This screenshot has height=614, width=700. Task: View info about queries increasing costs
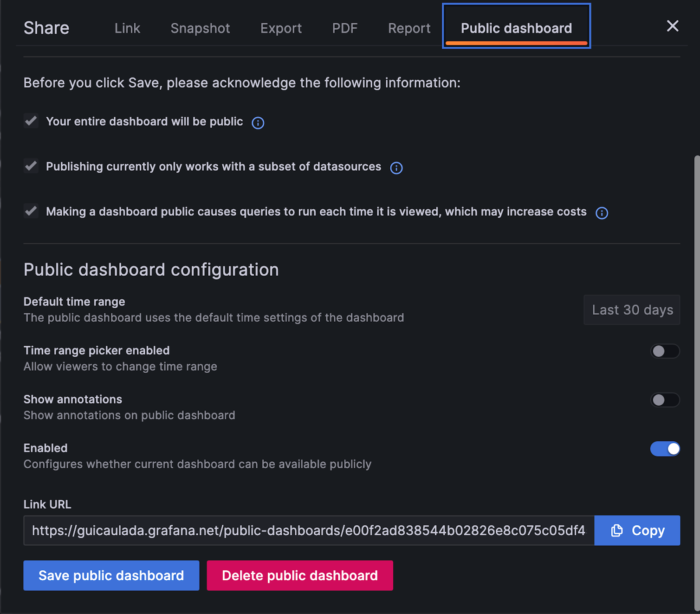point(602,213)
